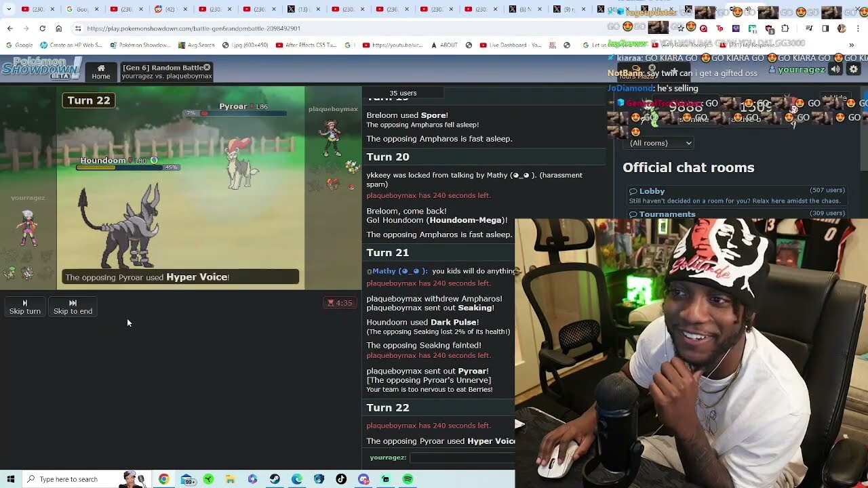The image size is (868, 488).
Task: Click the address bar URL
Action: (193, 28)
